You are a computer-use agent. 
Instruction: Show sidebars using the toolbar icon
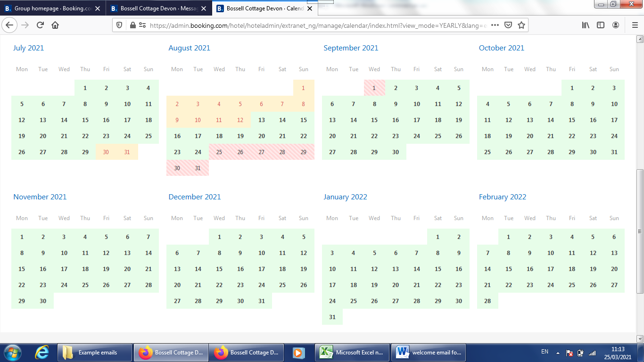coord(601,25)
